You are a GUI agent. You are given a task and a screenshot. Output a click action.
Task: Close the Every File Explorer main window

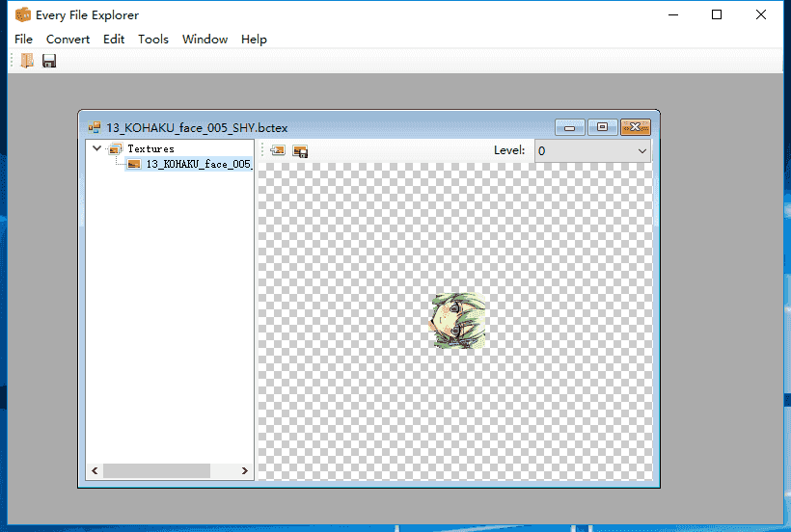pyautogui.click(x=761, y=14)
